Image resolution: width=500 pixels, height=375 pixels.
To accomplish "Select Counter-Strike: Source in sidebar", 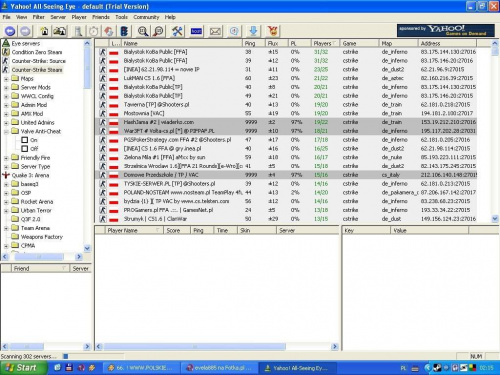I will [39, 61].
